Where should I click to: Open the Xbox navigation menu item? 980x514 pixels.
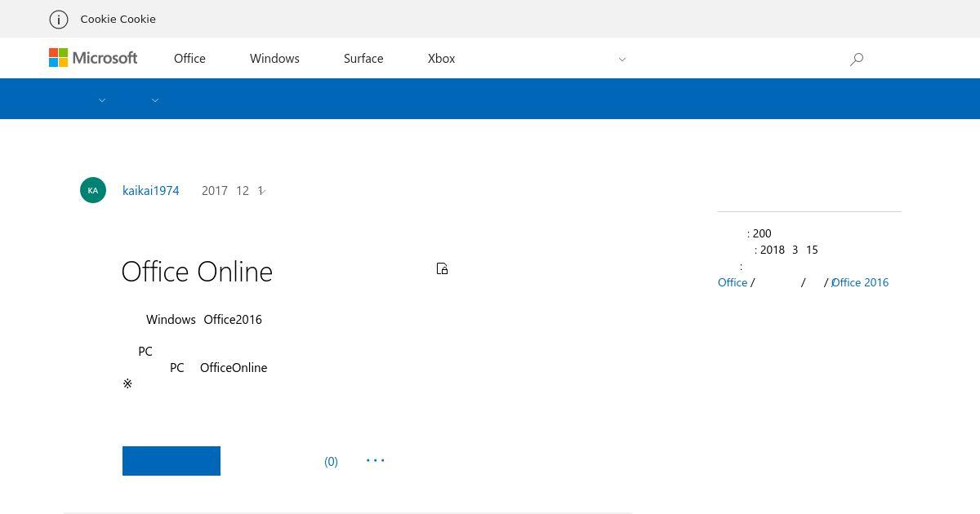pos(441,59)
